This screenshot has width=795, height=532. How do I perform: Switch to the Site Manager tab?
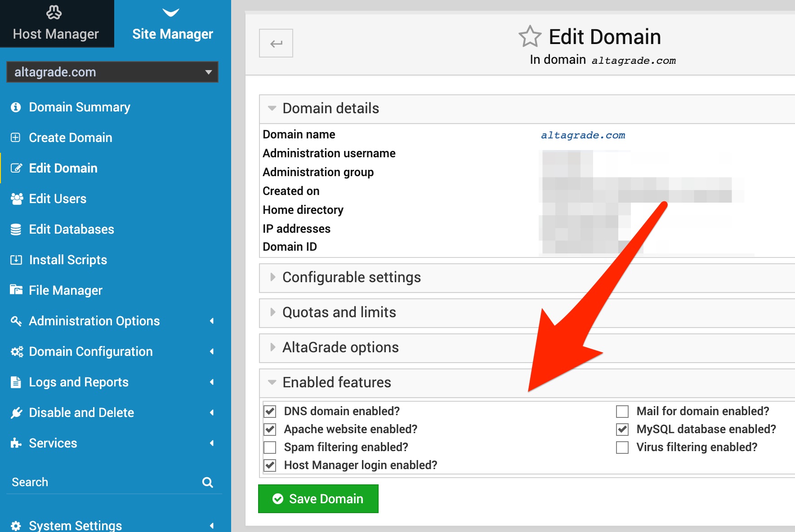point(173,23)
